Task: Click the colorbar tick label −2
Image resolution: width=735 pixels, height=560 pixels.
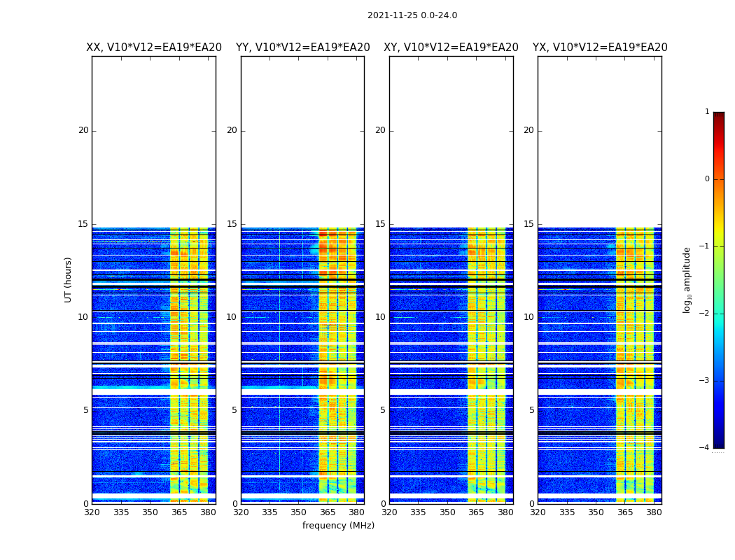Action: click(704, 314)
